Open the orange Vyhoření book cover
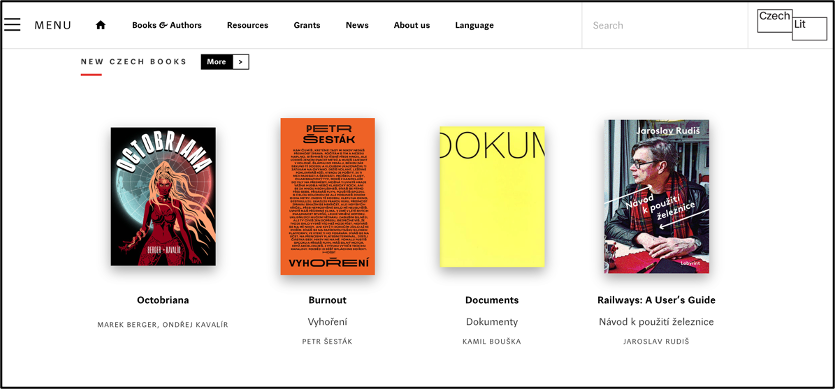 tap(327, 196)
